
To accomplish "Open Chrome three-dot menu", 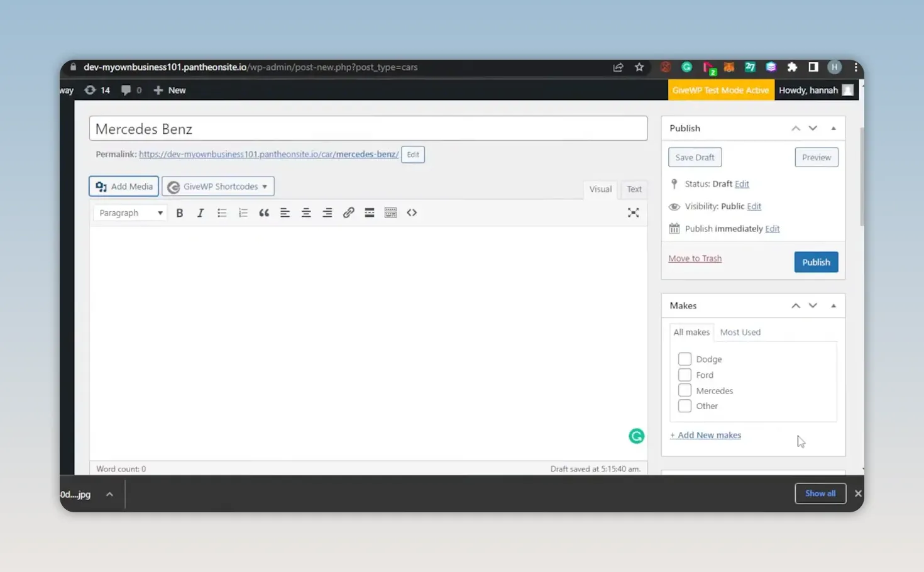I will [855, 67].
